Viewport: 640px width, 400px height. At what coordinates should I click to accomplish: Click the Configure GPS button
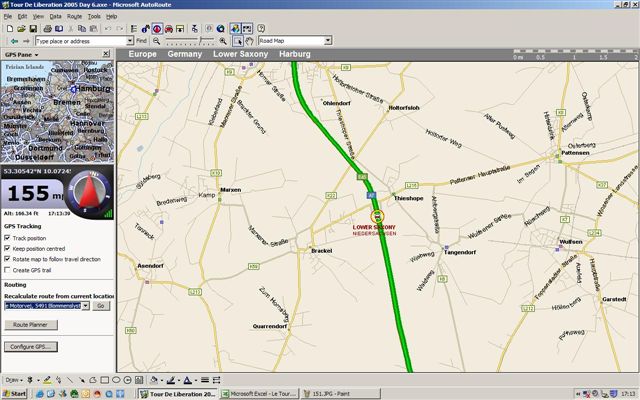point(31,347)
